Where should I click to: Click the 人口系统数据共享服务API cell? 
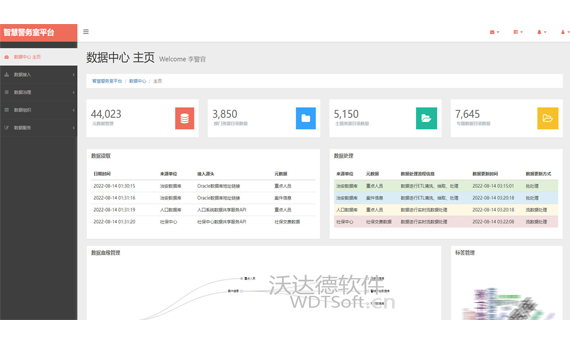[222, 210]
